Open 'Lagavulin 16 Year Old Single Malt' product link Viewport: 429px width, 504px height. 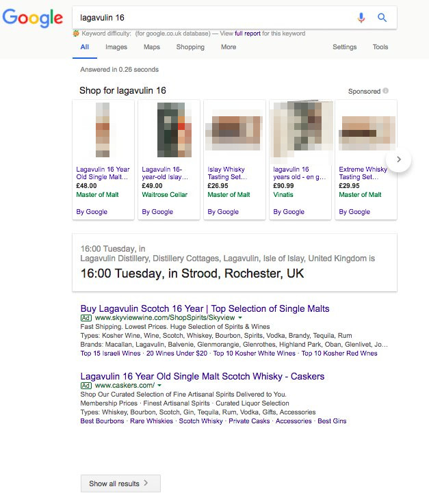point(103,173)
